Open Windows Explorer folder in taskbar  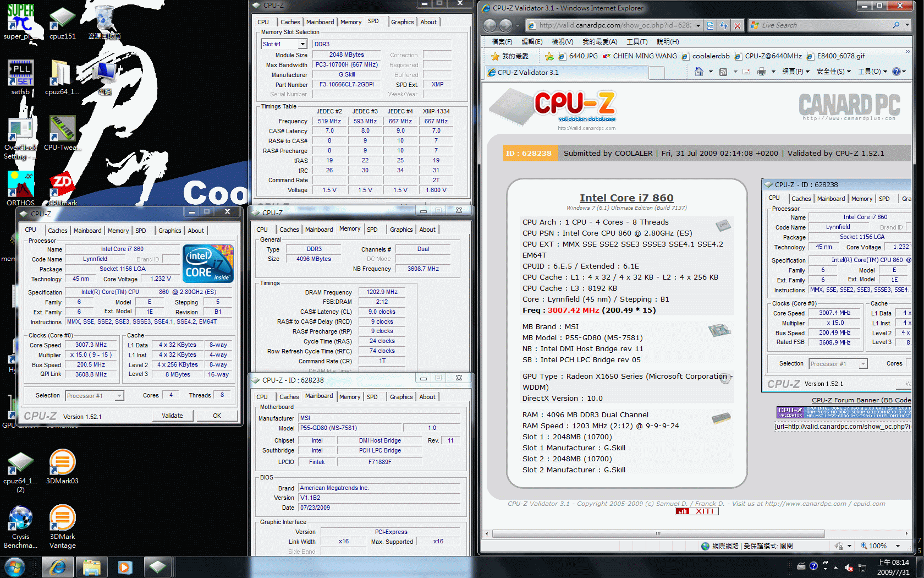[x=92, y=567]
